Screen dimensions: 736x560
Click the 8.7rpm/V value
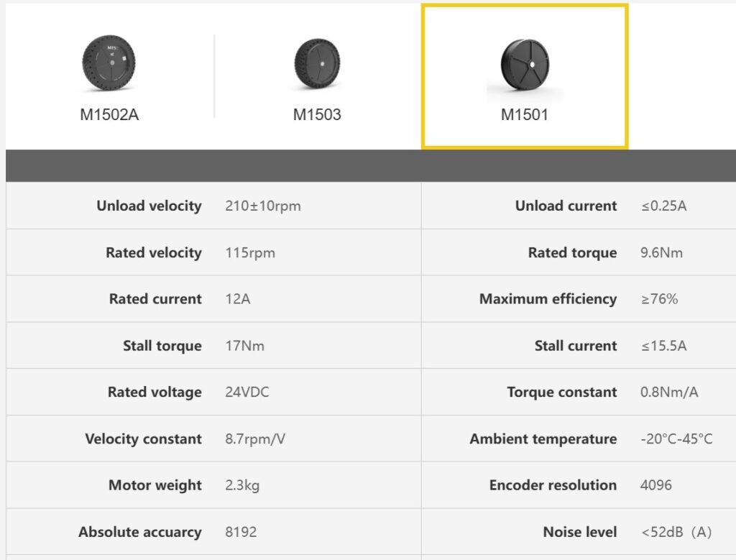click(255, 439)
